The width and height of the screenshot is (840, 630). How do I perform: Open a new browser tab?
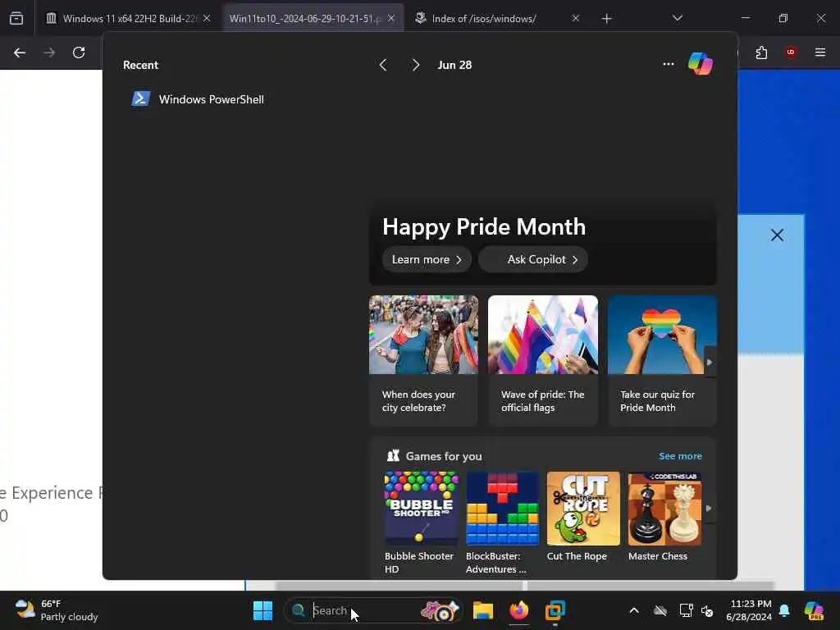[x=606, y=19]
